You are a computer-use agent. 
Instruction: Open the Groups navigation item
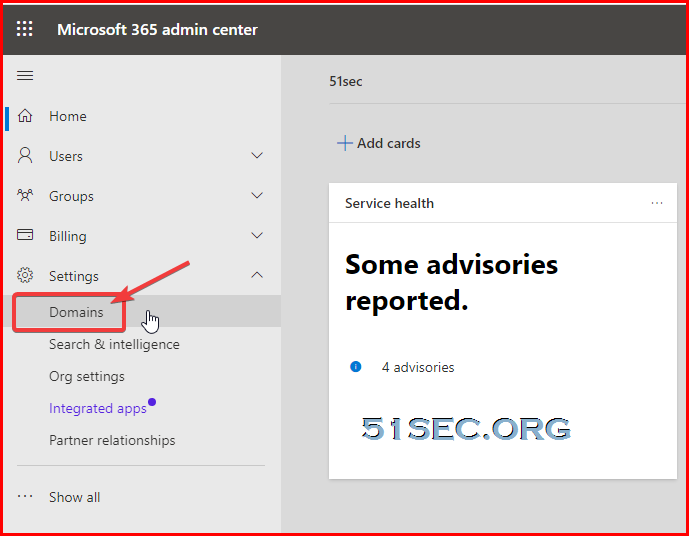71,196
